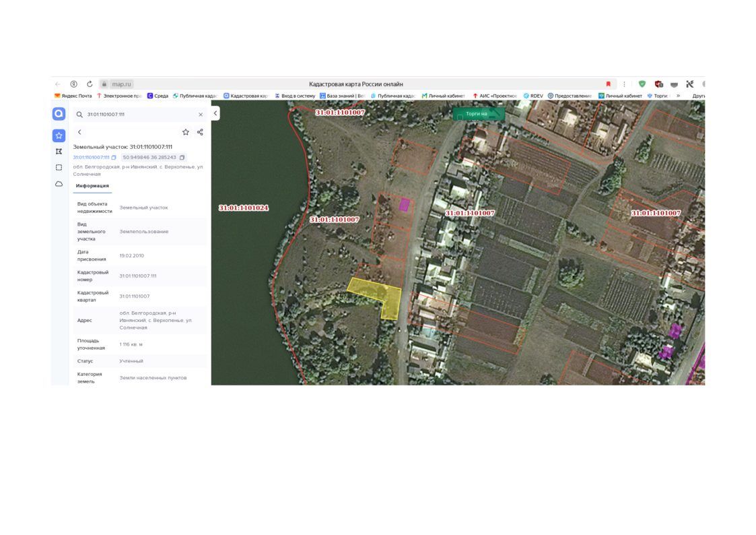Click the area value 1 116 кв. м
756x535 pixels.
point(131,344)
